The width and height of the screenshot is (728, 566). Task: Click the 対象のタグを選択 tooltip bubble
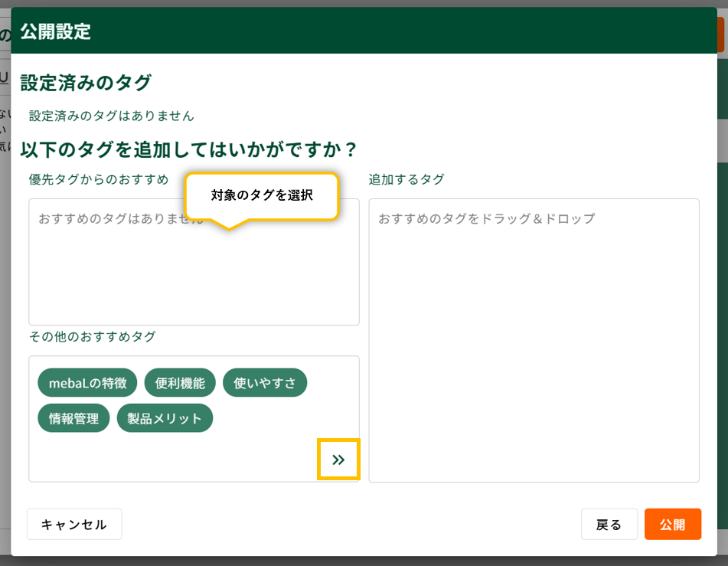tap(262, 195)
